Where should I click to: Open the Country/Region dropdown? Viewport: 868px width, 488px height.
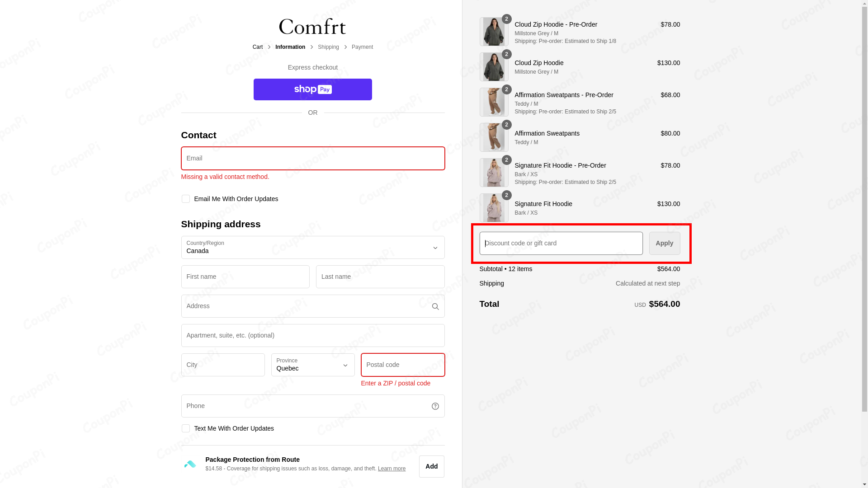pos(312,247)
